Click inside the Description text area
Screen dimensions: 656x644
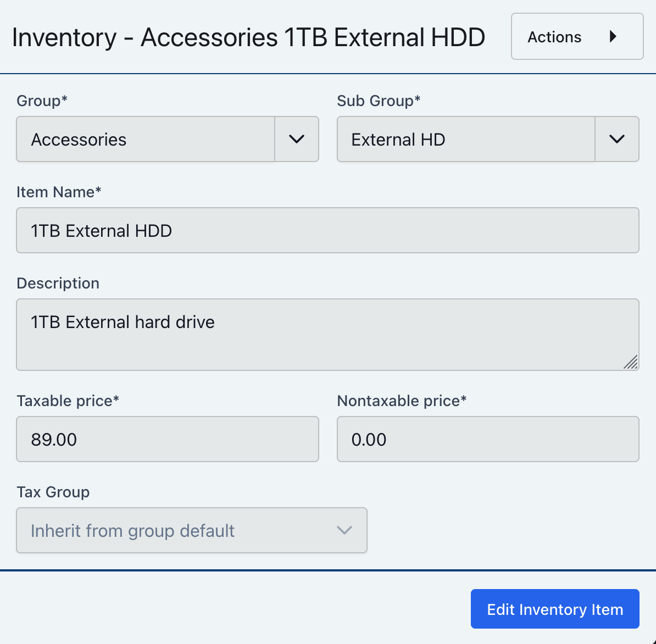click(x=327, y=334)
